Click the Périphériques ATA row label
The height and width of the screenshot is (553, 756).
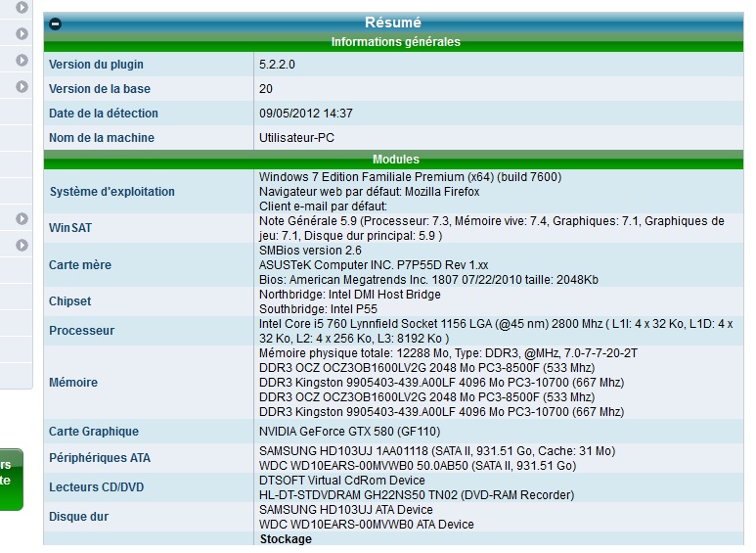100,458
